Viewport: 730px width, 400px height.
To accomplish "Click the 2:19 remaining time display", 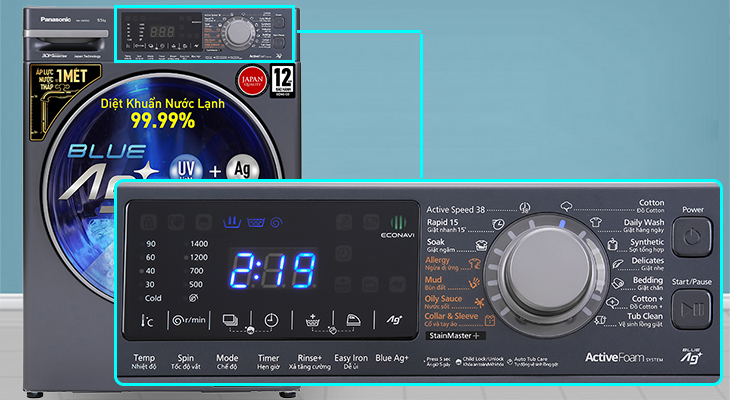I will (x=273, y=270).
